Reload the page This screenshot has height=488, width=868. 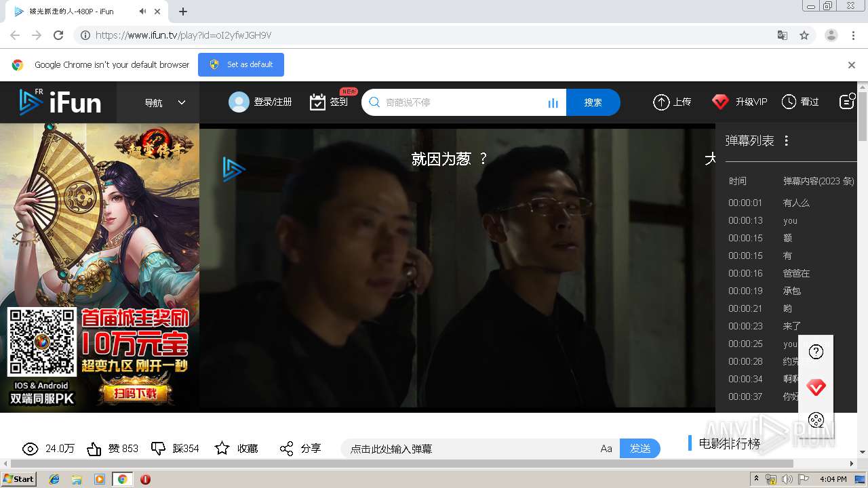(58, 35)
